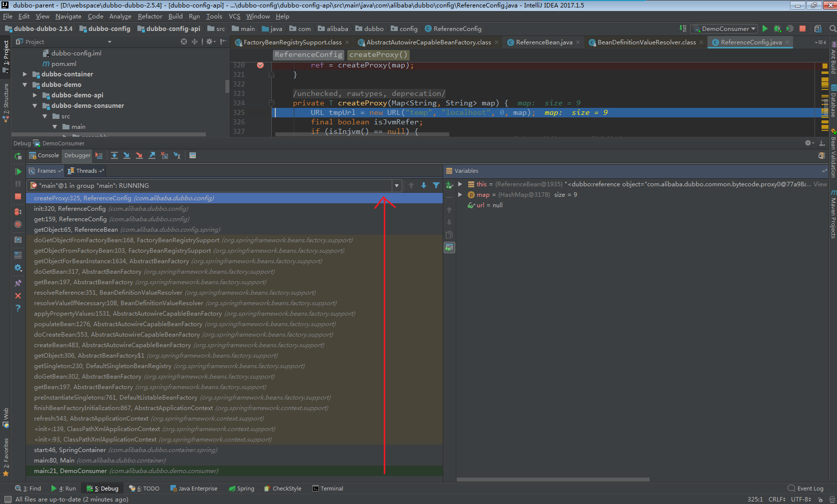
Task: Select frame main:21, DemoConsumer
Action: [234, 471]
